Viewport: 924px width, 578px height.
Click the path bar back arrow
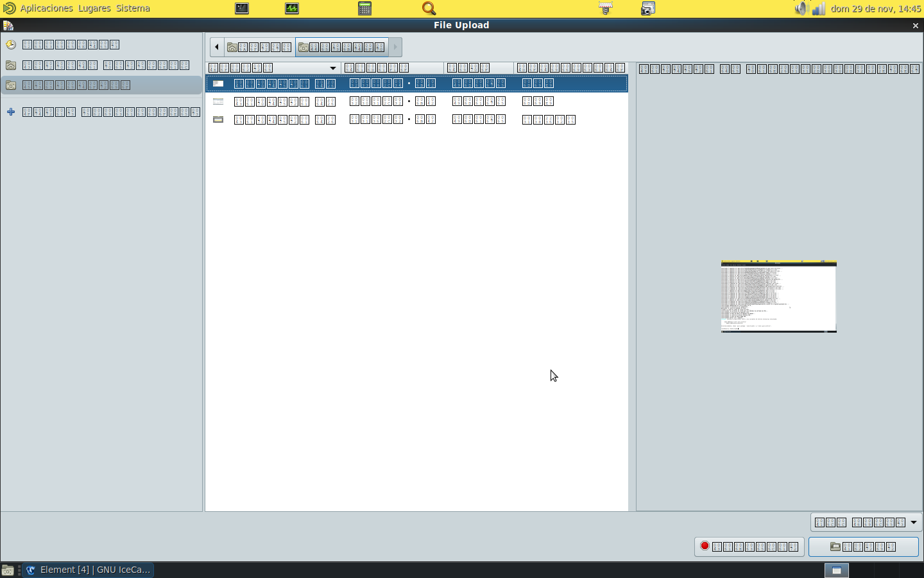click(217, 48)
